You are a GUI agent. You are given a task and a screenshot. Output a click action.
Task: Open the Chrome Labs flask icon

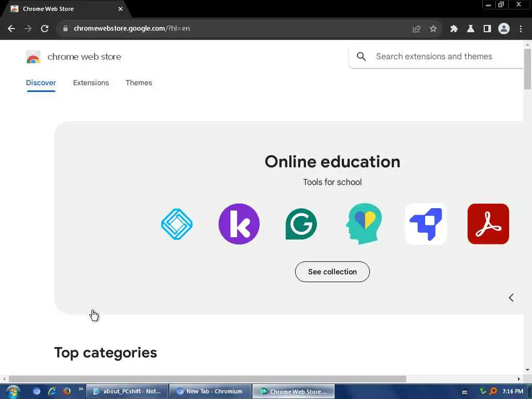point(470,29)
